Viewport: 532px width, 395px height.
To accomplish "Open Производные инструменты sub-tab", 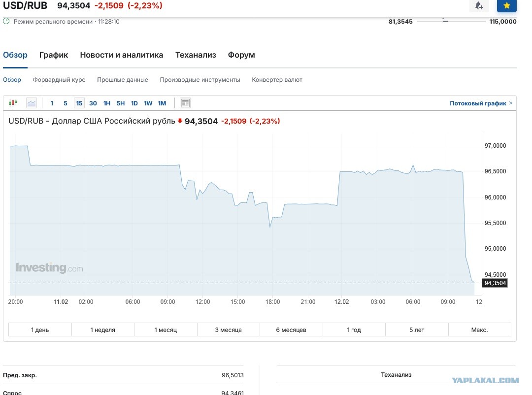I will tap(200, 80).
